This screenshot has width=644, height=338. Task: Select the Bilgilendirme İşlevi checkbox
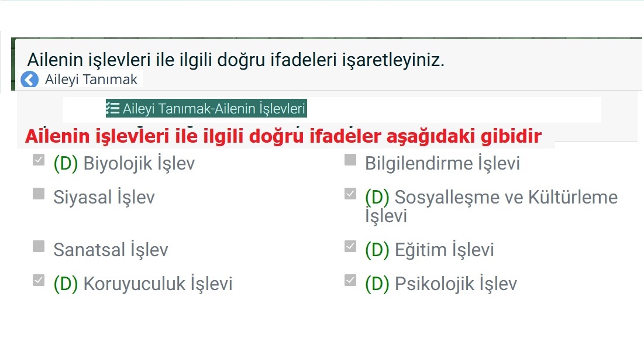[x=350, y=160]
